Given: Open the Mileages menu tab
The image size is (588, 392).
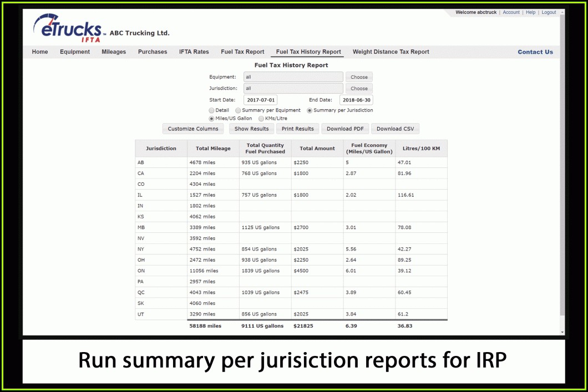Looking at the screenshot, I should coord(114,52).
